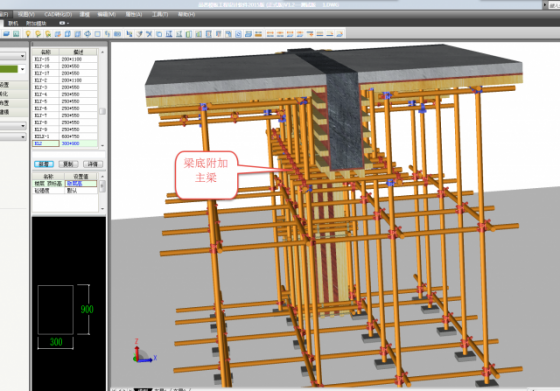The image size is (560, 391).
Task: Click the blue 3D box icon at toolbar start
Action: [x=6, y=34]
